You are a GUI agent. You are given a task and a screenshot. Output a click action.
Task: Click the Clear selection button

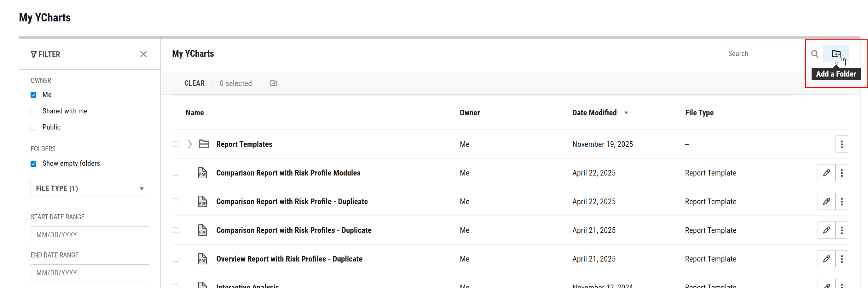point(194,83)
